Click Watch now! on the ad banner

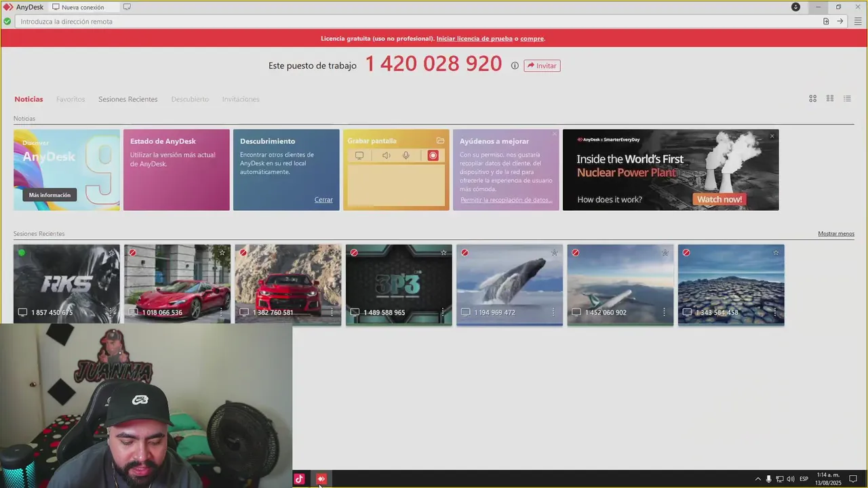719,199
